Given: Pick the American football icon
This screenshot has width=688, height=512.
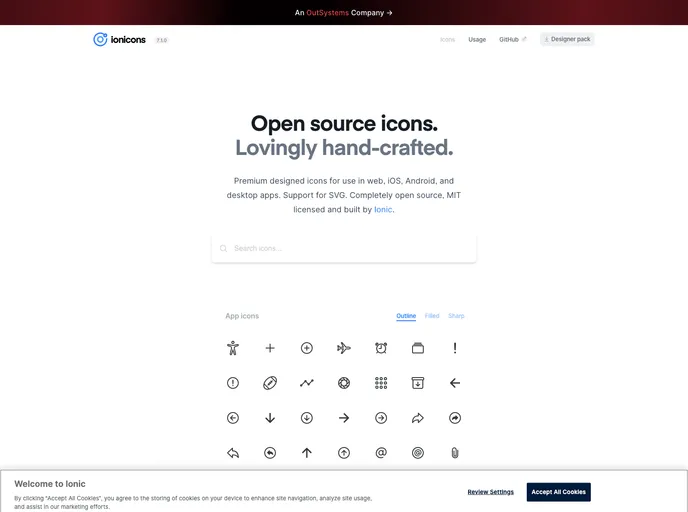Looking at the screenshot, I should tap(270, 383).
